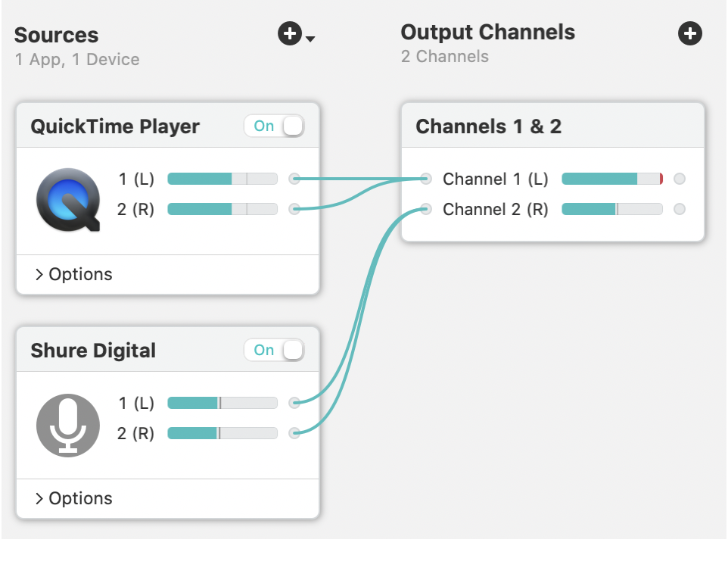Toggle off the Shure Digital source
Screen dimensions: 728x577
click(274, 351)
